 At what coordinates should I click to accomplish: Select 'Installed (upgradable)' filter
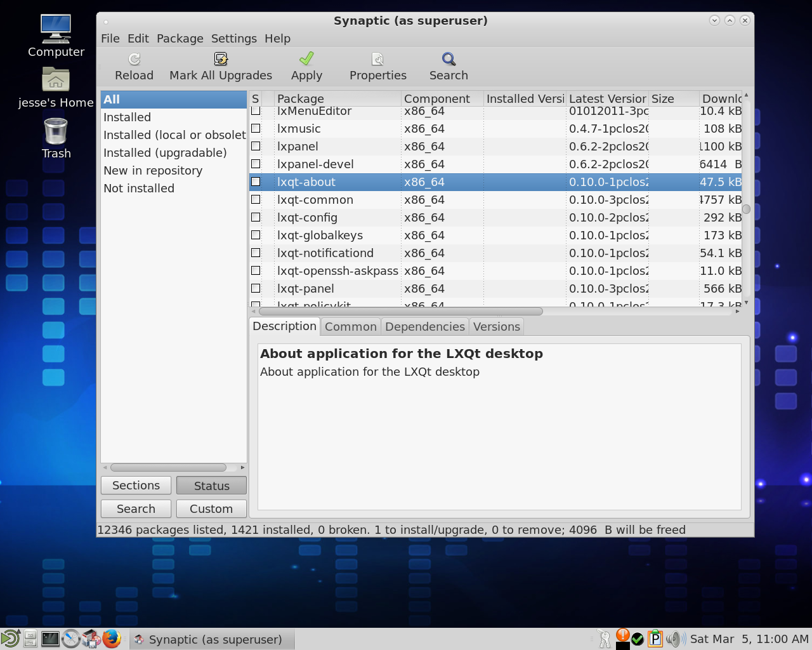tap(173, 152)
